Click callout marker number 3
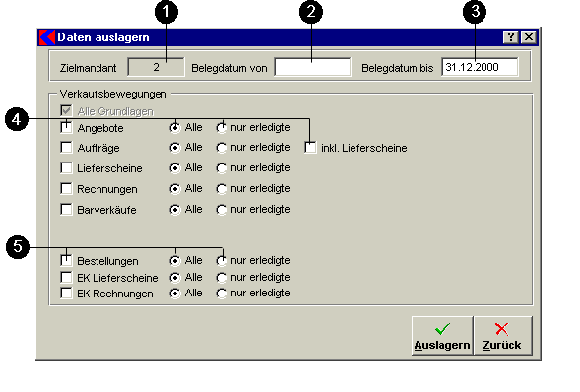Viewport: 580px width, 392px height. [x=475, y=12]
